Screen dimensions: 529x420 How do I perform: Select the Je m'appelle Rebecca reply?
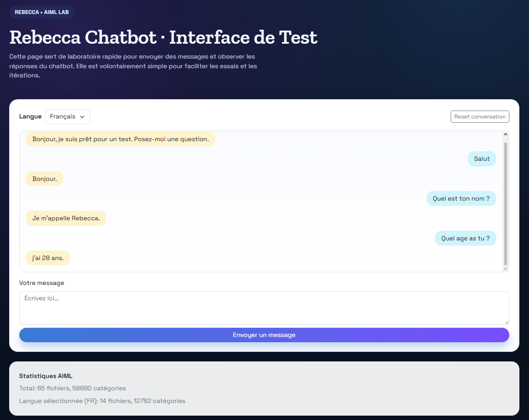click(66, 218)
